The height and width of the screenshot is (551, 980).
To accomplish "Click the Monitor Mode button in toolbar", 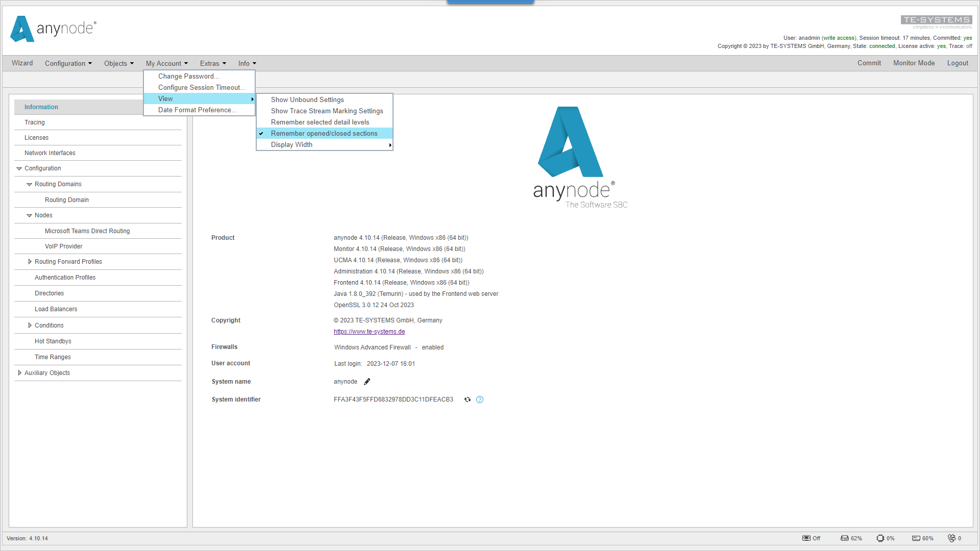I will [914, 63].
